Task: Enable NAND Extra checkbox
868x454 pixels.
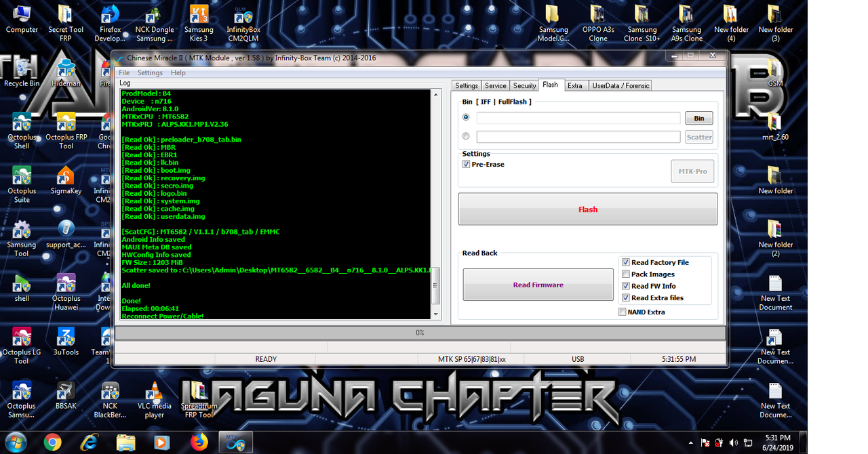Action: tap(623, 312)
